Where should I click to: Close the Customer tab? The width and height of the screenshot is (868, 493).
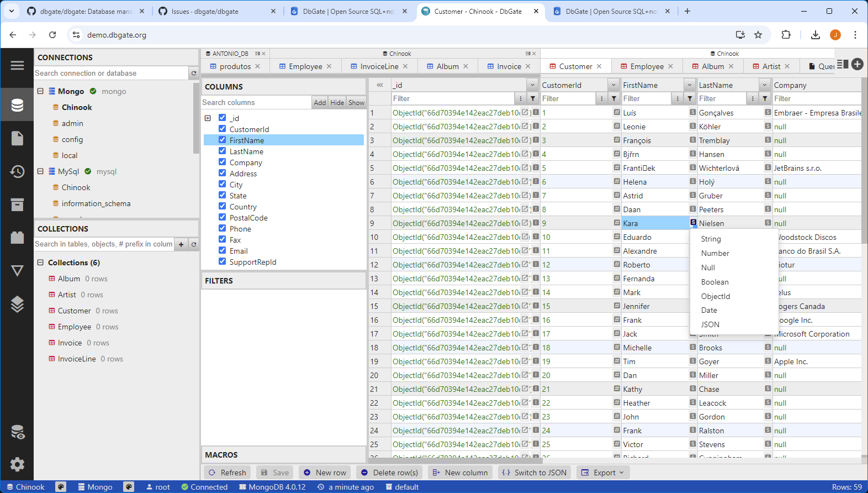pyautogui.click(x=599, y=66)
